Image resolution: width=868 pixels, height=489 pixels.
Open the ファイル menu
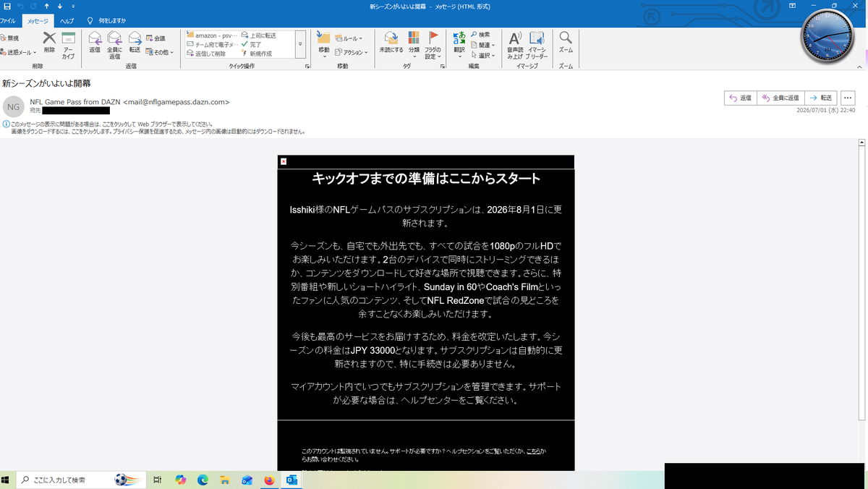[x=7, y=21]
